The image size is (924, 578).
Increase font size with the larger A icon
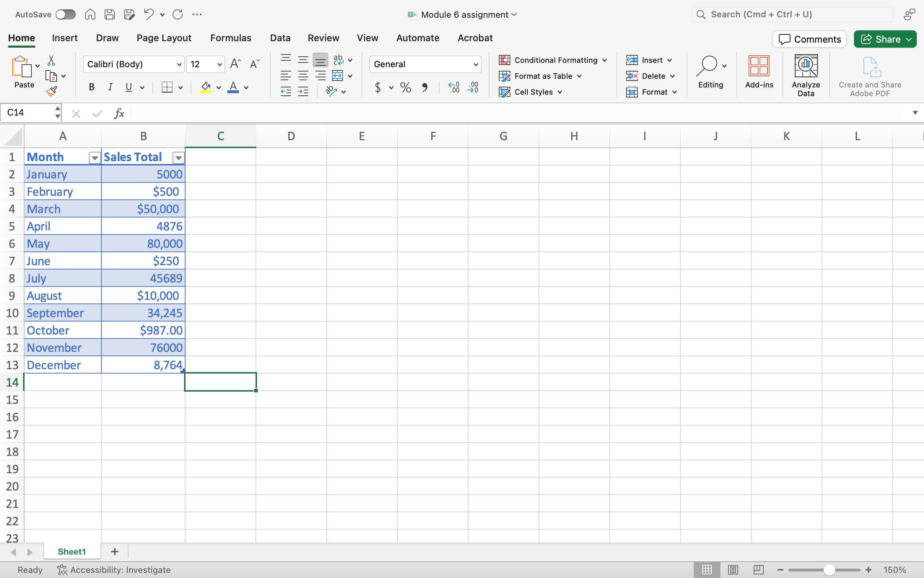tap(236, 64)
